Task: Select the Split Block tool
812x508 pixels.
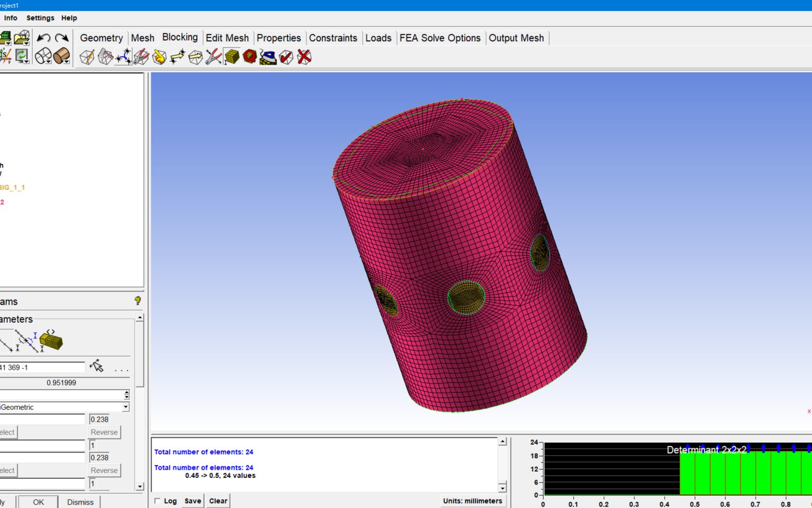Action: tap(105, 57)
